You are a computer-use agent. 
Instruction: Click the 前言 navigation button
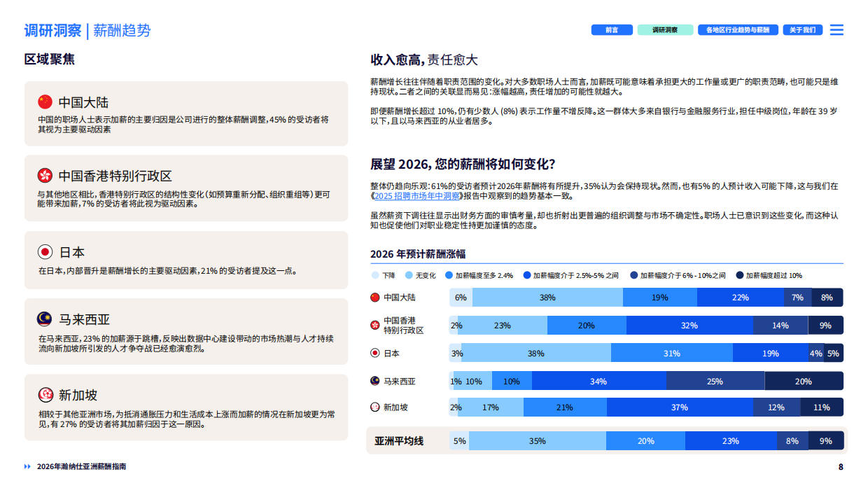(x=611, y=30)
